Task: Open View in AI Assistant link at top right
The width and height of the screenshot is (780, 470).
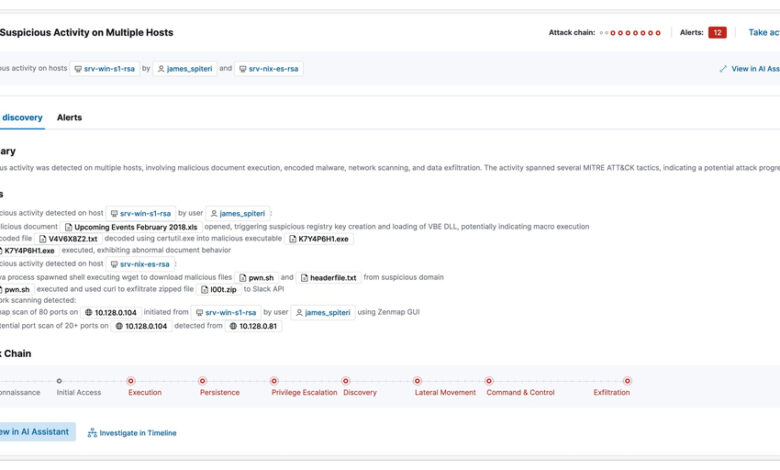Action: pyautogui.click(x=750, y=69)
